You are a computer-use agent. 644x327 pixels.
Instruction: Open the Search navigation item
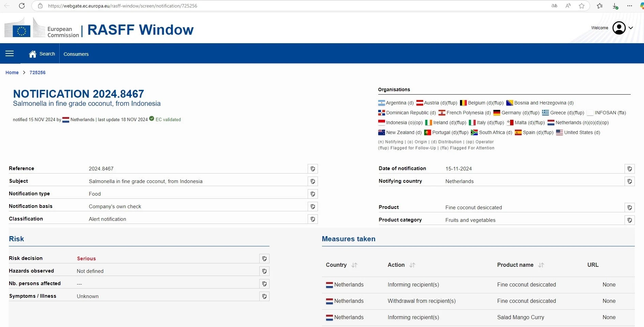click(42, 54)
